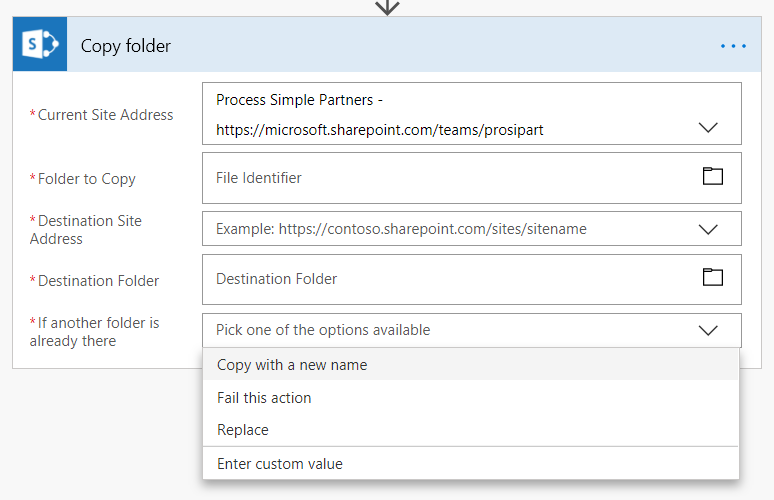Open the three-dot menu for Copy folder
This screenshot has height=500, width=774.
pyautogui.click(x=733, y=46)
